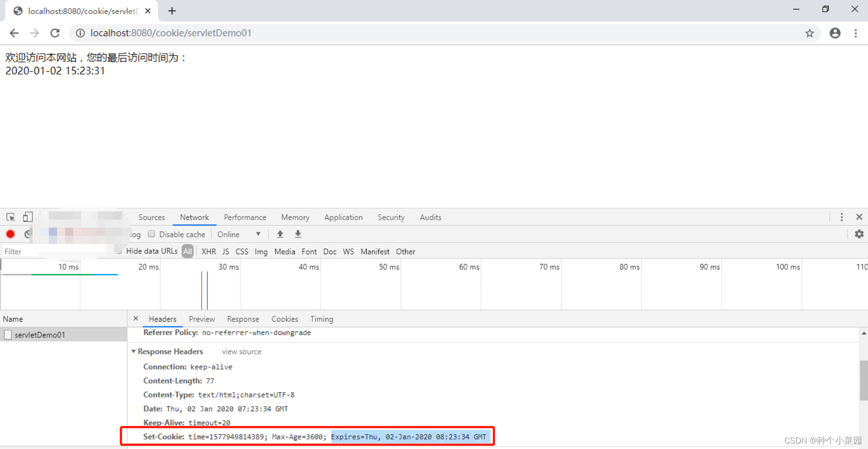Select the inspect element tool
Screen dimensions: 868x449
pos(10,217)
